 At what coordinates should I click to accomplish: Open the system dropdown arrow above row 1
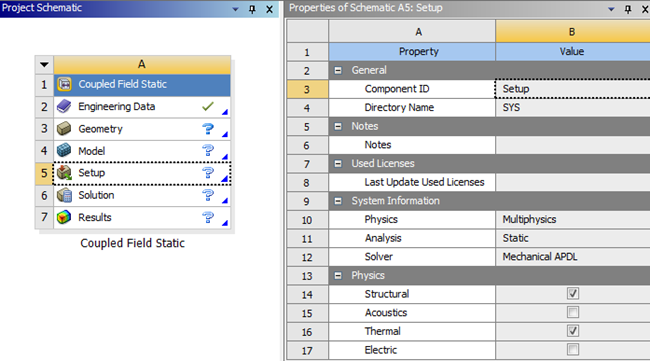44,65
